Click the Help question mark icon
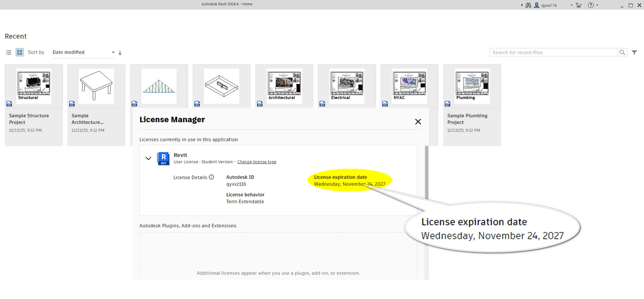Viewport: 644px width, 299px height. [x=591, y=5]
